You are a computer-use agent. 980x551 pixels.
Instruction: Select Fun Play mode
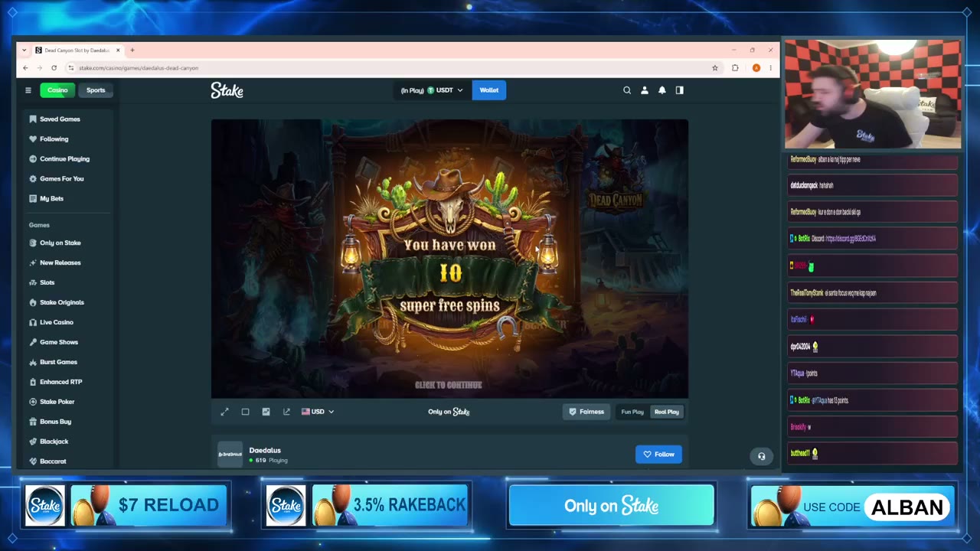(x=632, y=412)
